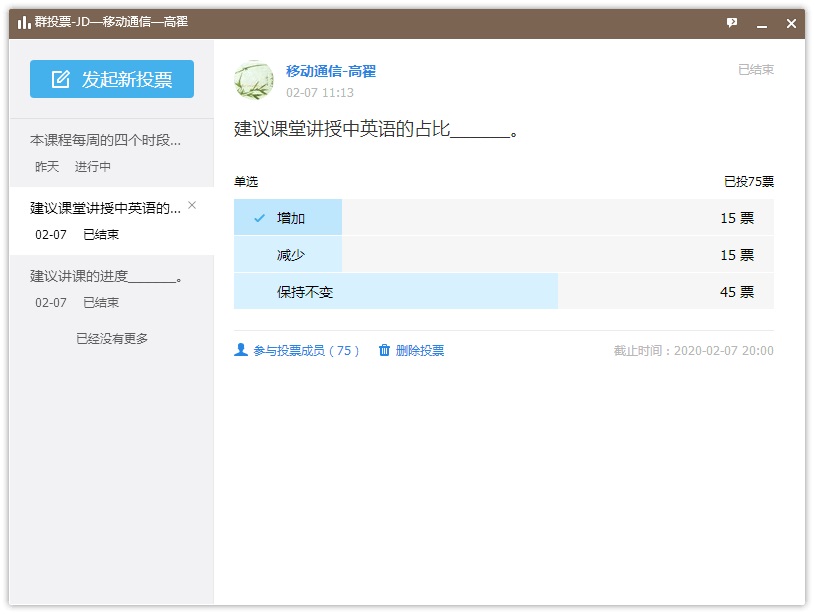Click the bamboo avatar of 移动通信-高翟
Screen dimensions: 814x614
[254, 80]
